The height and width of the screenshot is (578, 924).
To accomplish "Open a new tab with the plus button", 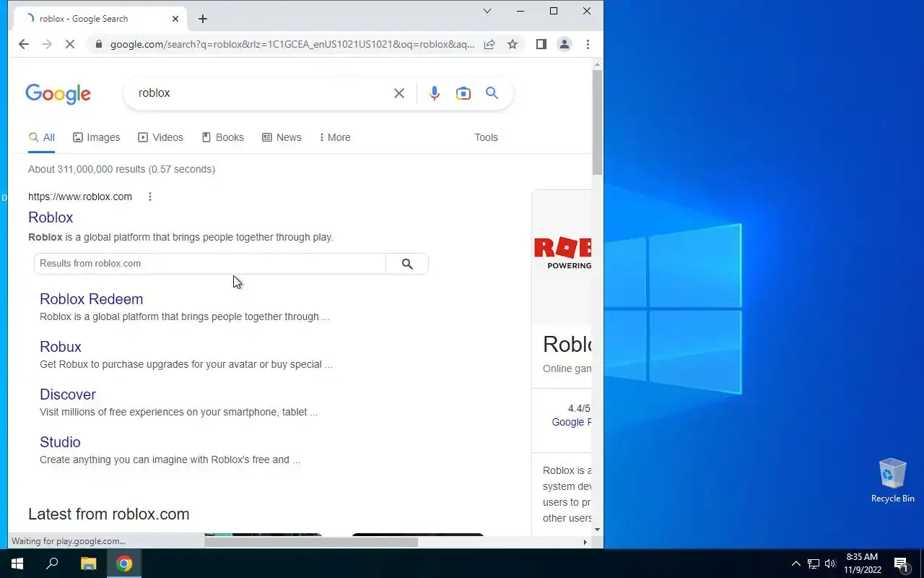I will pos(203,19).
